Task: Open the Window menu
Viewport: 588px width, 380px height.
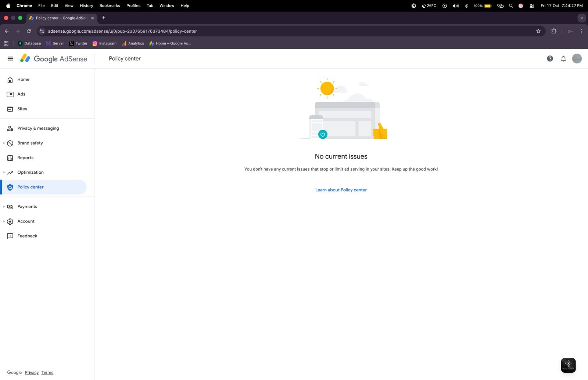Action: 167,6
